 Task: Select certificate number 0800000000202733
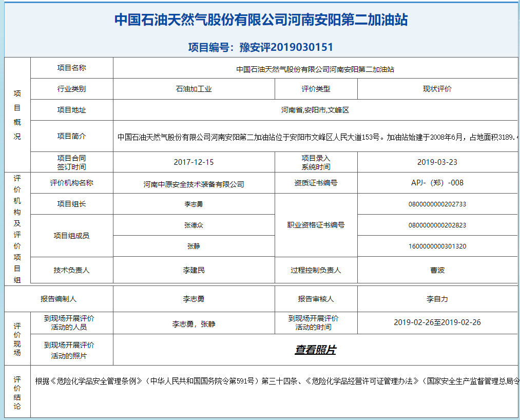pos(437,204)
